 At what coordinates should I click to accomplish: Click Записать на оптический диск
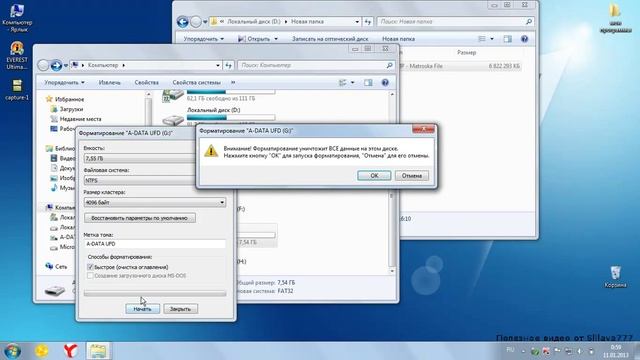tap(330, 39)
